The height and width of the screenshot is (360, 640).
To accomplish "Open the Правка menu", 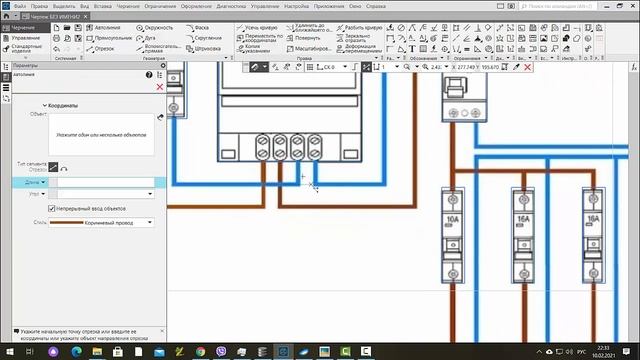I will click(x=39, y=6).
